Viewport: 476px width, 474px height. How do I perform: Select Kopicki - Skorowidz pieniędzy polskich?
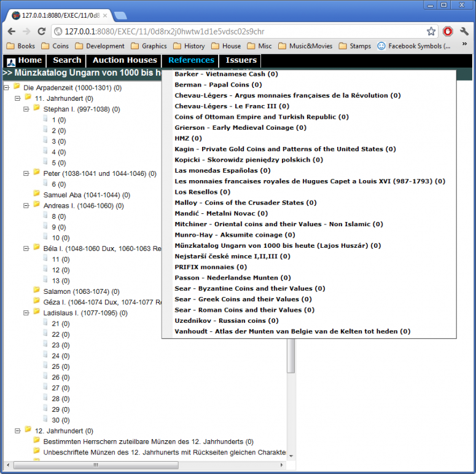[x=249, y=160]
